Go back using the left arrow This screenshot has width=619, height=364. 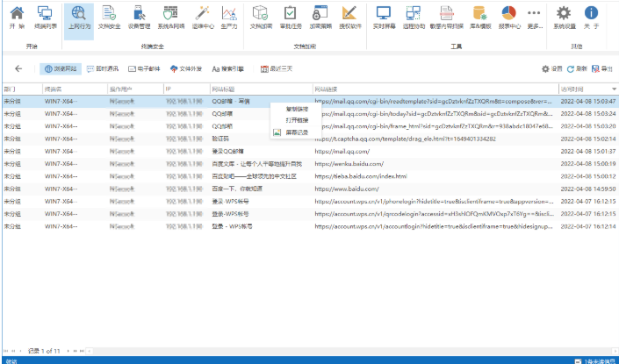coord(19,68)
